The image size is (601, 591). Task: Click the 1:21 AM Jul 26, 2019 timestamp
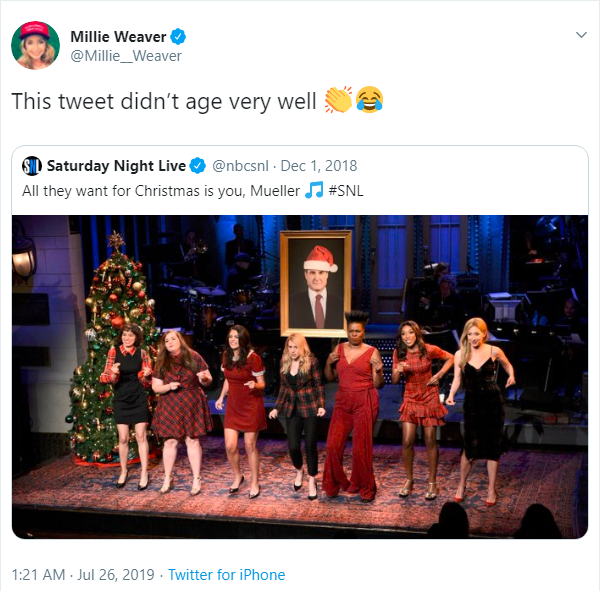click(x=83, y=575)
